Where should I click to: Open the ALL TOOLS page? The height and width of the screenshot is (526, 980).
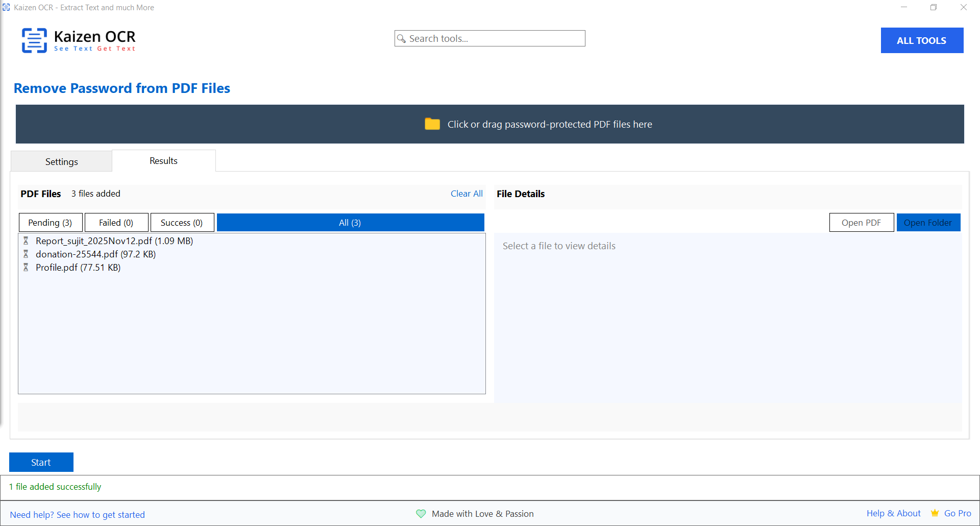coord(921,40)
